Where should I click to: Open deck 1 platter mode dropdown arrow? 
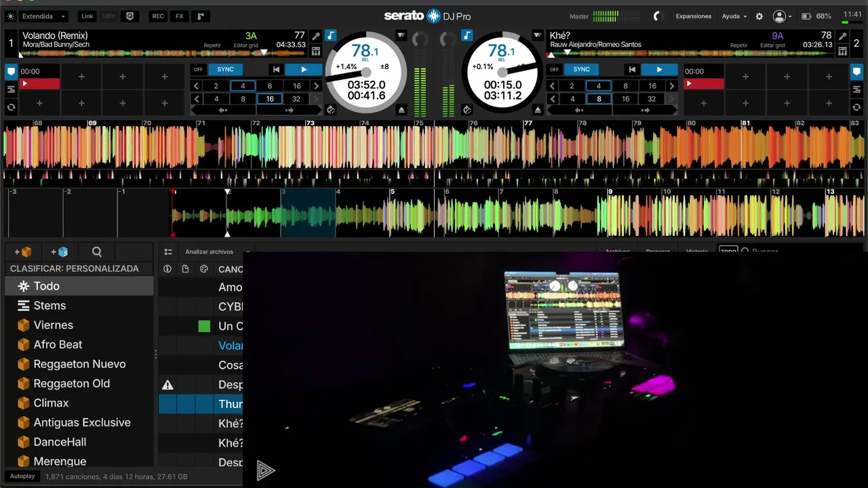pos(401,35)
